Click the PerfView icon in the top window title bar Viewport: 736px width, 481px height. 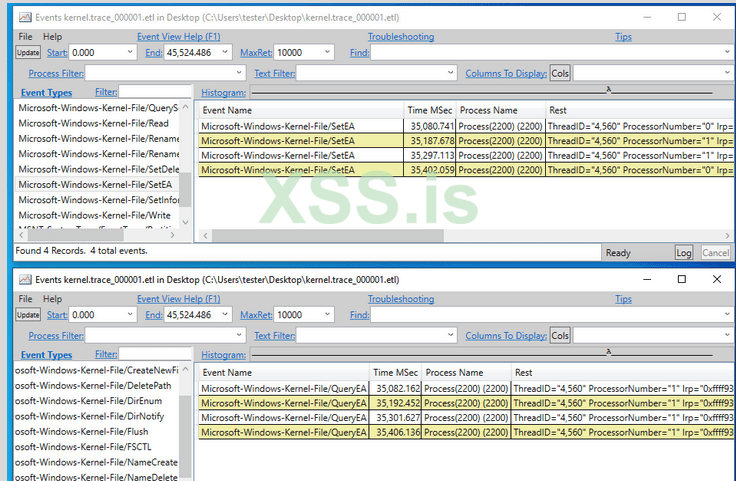point(25,17)
